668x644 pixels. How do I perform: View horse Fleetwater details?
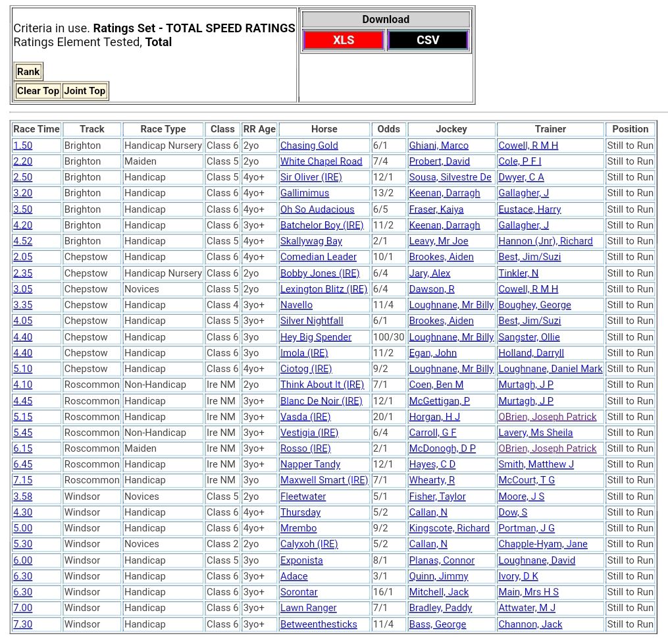pos(303,496)
